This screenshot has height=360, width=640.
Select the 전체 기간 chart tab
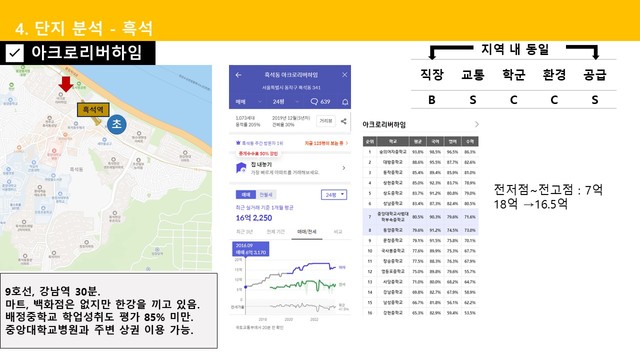click(276, 232)
